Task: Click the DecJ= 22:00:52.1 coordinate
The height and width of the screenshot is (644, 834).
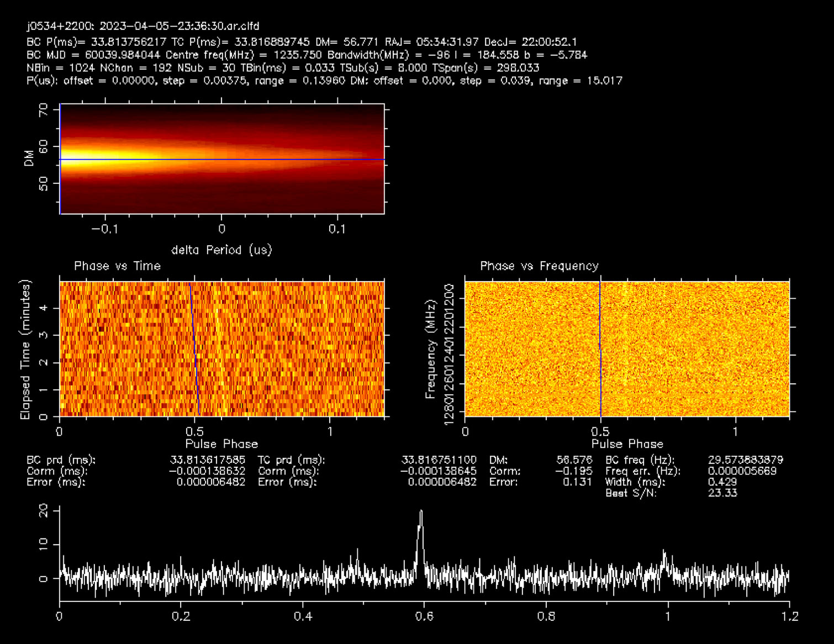Action: [x=530, y=42]
